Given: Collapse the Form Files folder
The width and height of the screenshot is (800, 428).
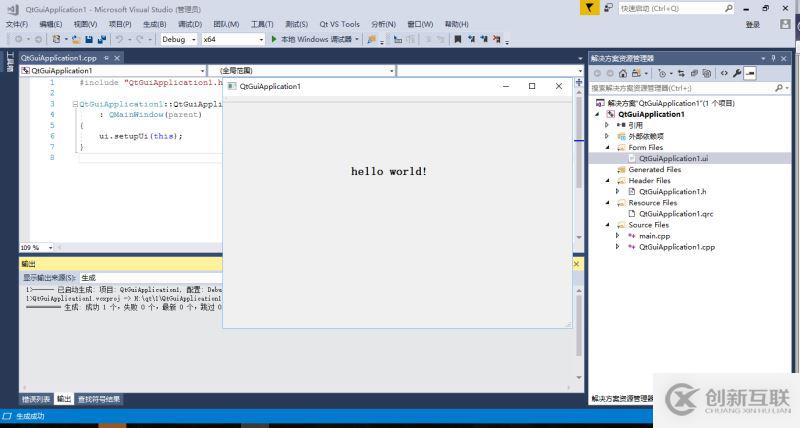Looking at the screenshot, I should [607, 147].
